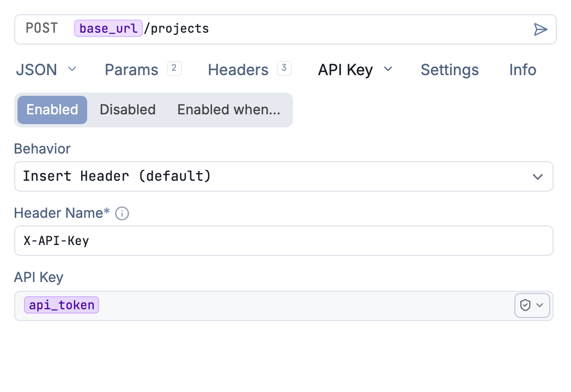Expand the JSON body type chevron
This screenshot has width=571, height=392.
pyautogui.click(x=72, y=69)
